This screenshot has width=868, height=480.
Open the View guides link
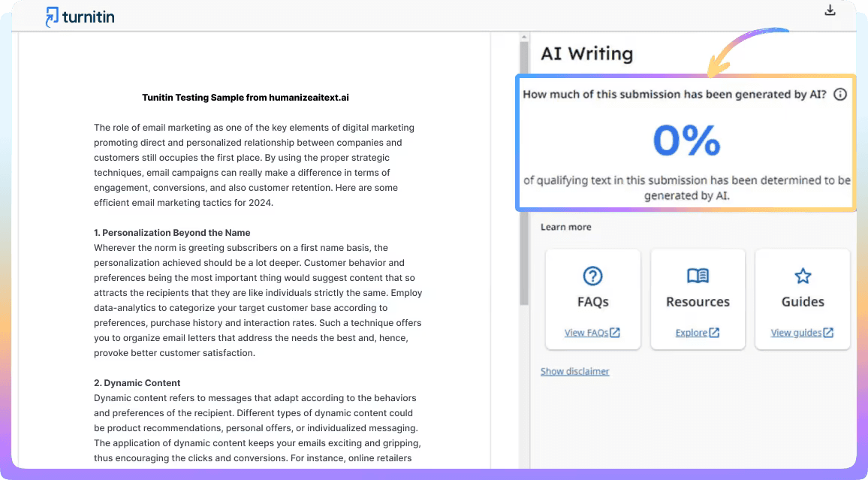click(796, 333)
